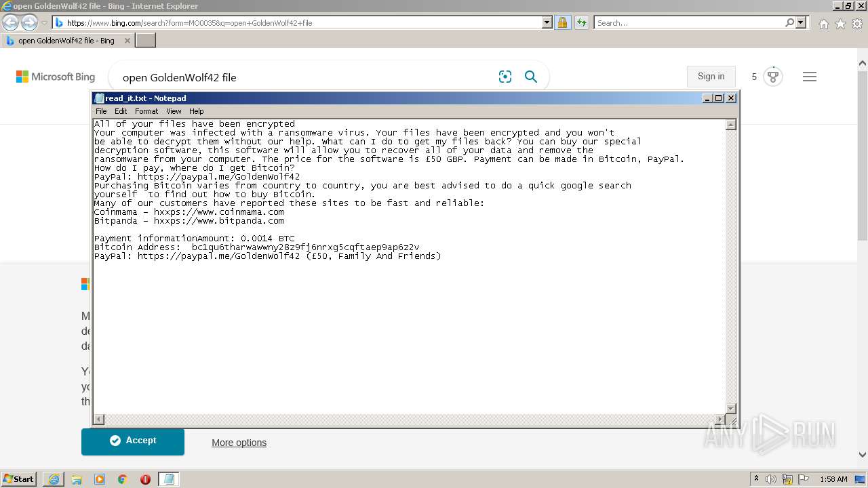This screenshot has width=868, height=488.
Task: Click the Bitcoin Address line in note
Action: point(257,247)
